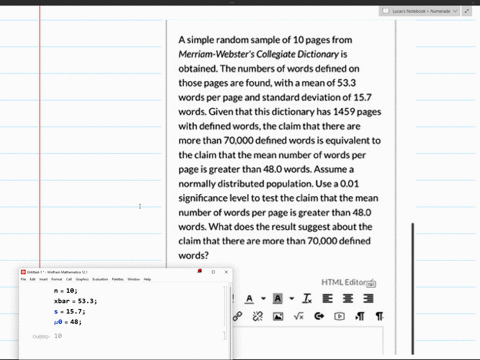Open the Edit menu in Mathematica
The width and height of the screenshot is (480, 360).
tap(33, 279)
